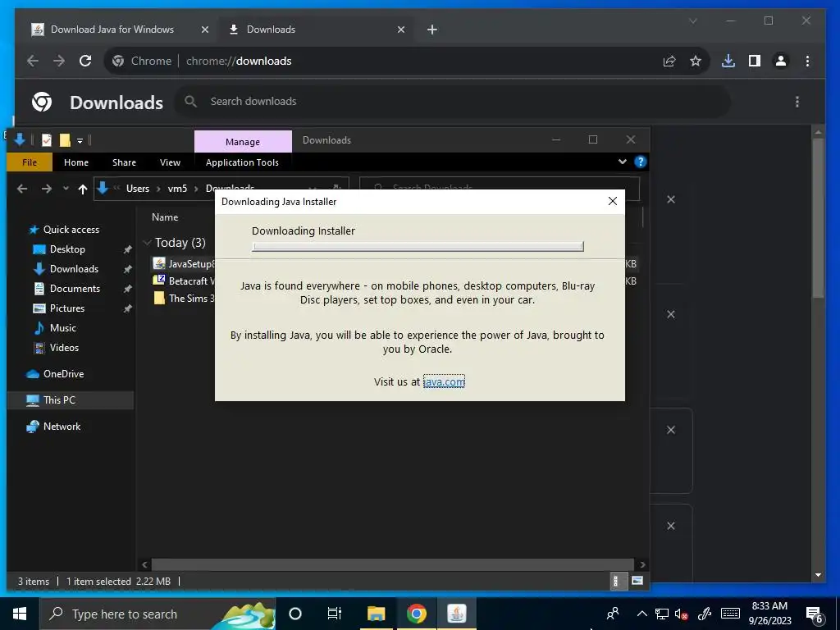
Task: Click Users in the address breadcrumb
Action: click(138, 189)
